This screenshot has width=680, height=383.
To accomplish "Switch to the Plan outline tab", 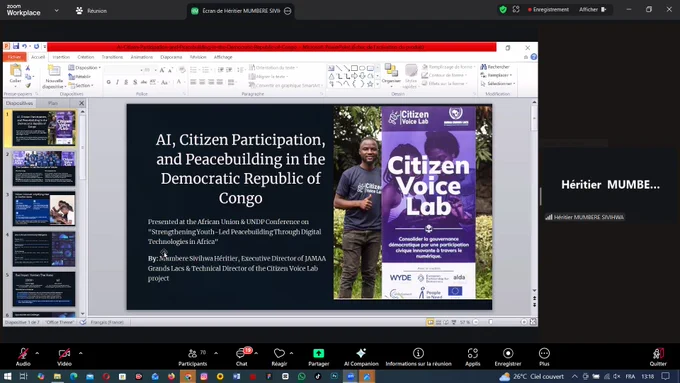I will pos(53,103).
